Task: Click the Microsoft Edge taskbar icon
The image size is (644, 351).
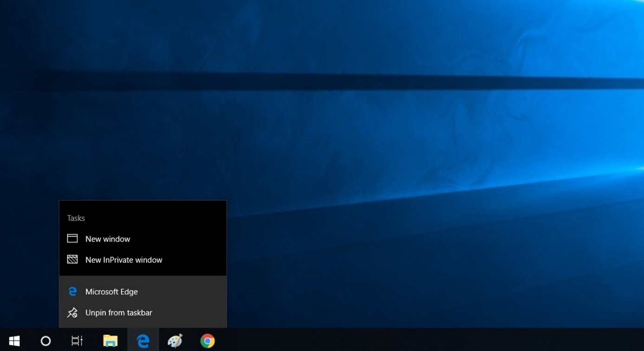Action: click(143, 341)
